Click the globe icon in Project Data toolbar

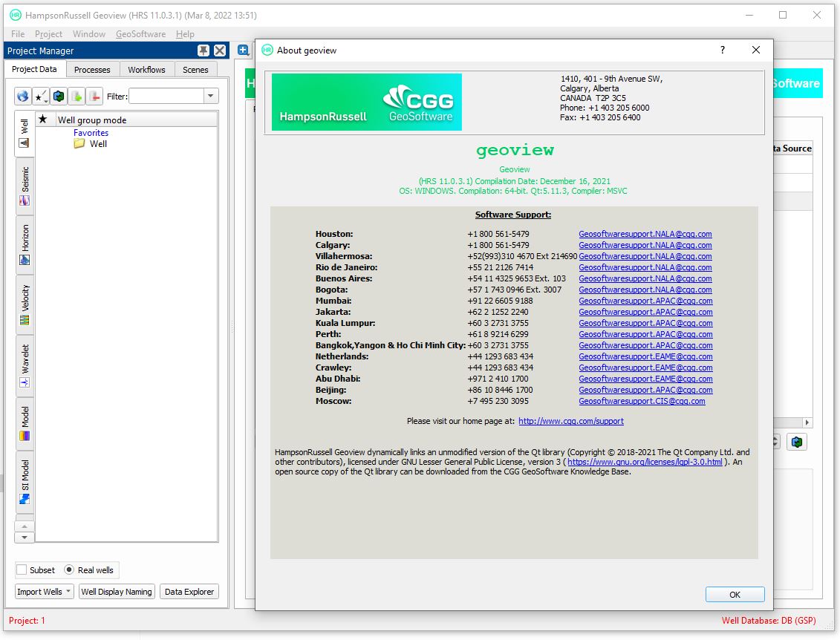click(23, 97)
